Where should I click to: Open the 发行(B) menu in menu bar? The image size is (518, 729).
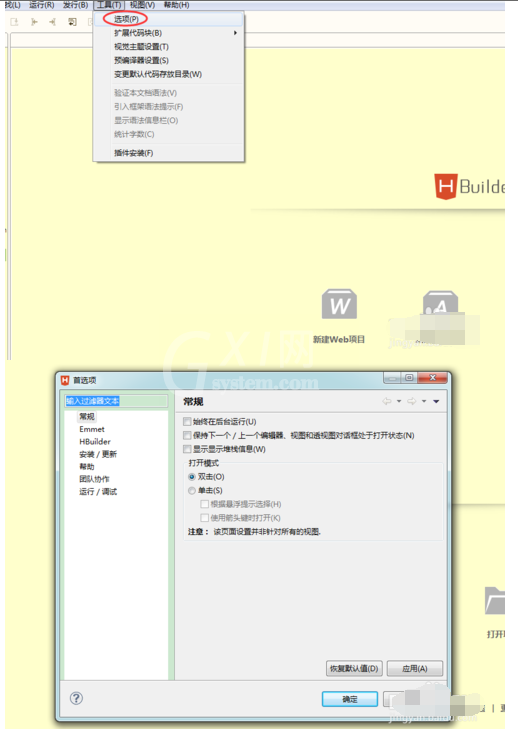coord(75,5)
